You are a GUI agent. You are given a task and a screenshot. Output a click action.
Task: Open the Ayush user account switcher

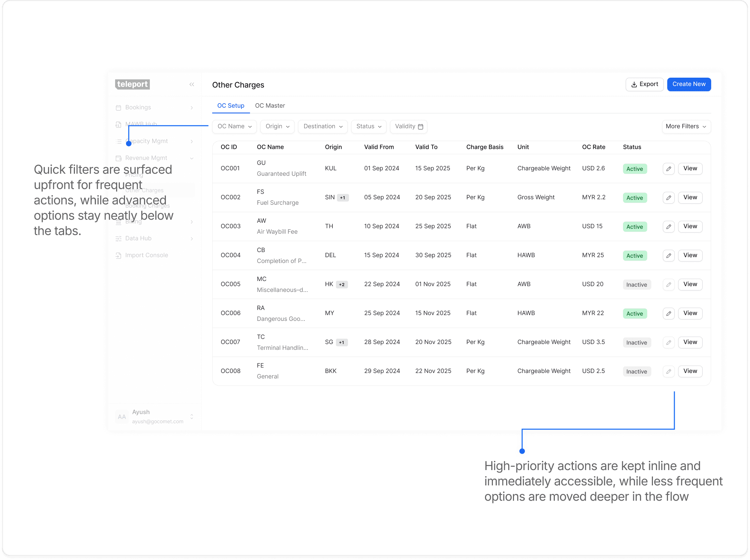pos(192,417)
